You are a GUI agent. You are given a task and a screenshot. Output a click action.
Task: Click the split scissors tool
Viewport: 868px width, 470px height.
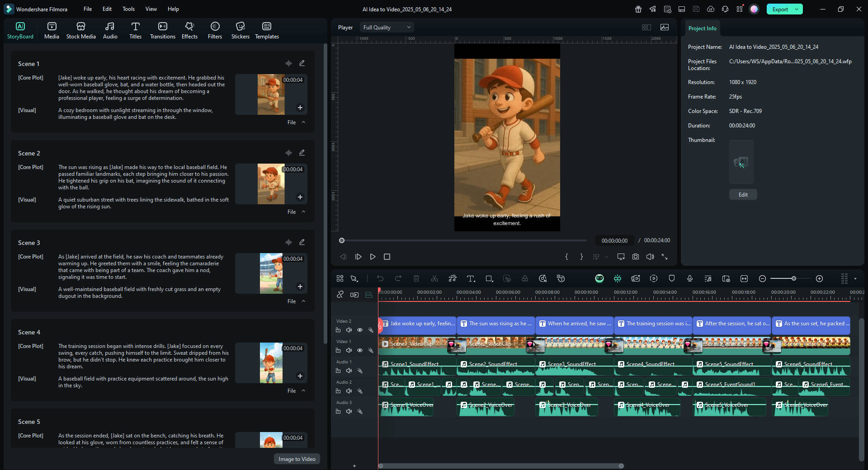[x=434, y=279]
